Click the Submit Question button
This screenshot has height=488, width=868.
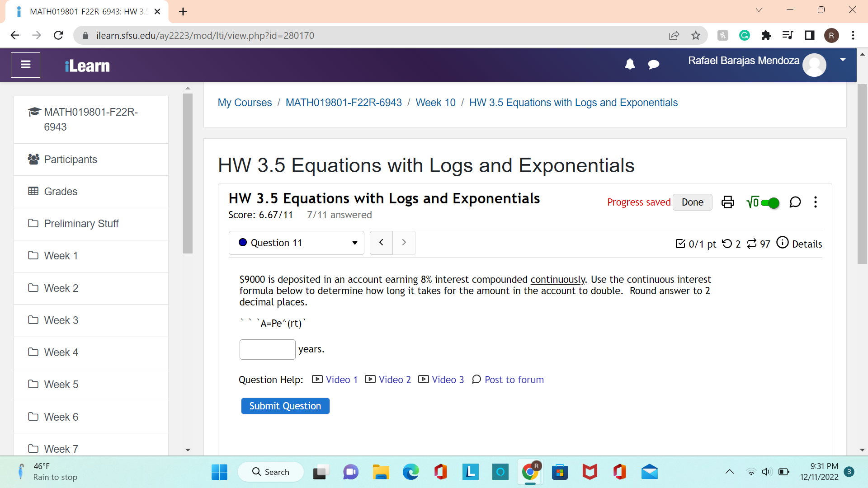[285, 406]
